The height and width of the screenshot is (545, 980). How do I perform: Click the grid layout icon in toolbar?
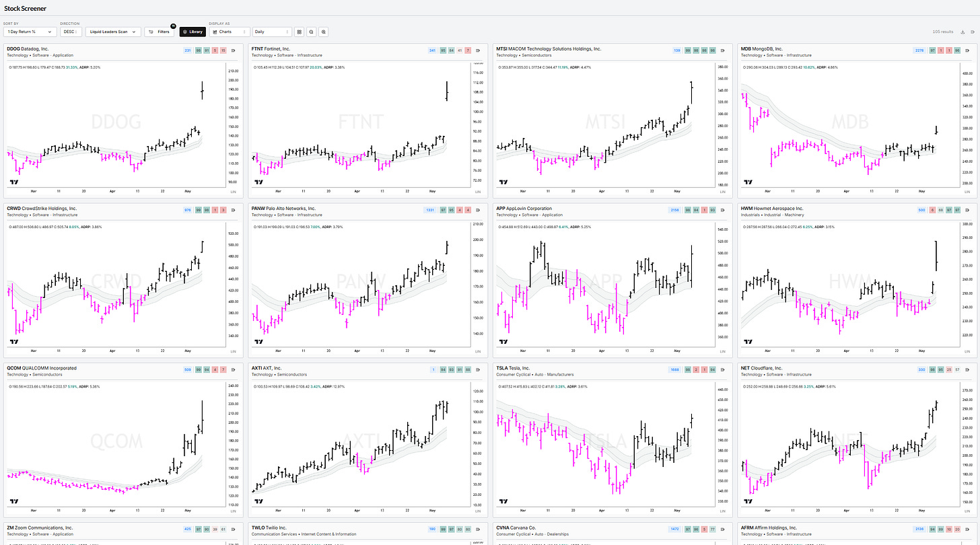tap(300, 32)
